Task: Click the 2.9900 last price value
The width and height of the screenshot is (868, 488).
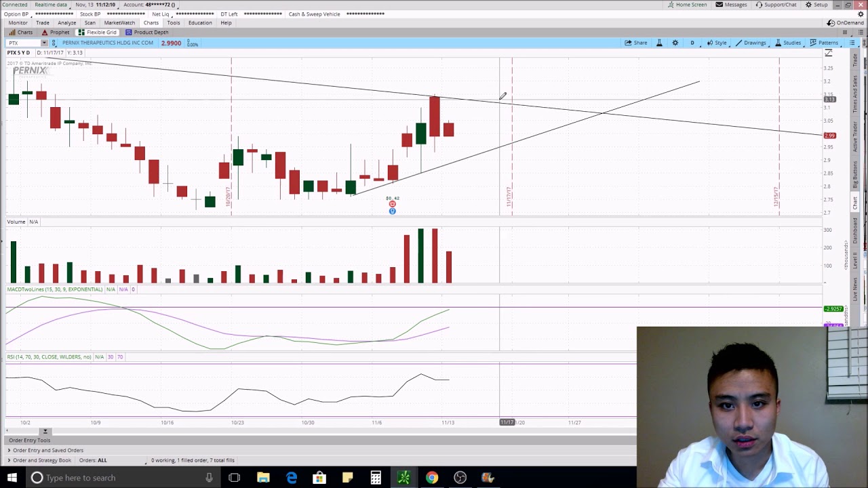Action: tap(171, 43)
